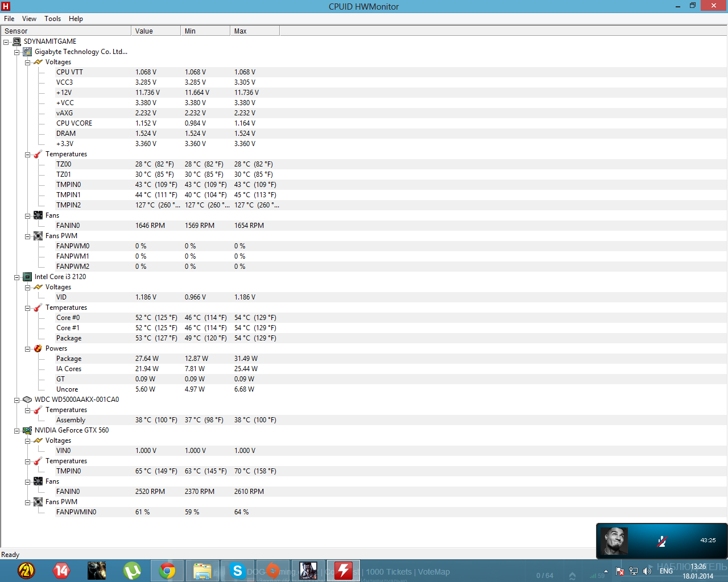The height and width of the screenshot is (582, 728).
Task: Click the NVIDIA GeForce GTX 560 card icon
Action: [x=27, y=430]
